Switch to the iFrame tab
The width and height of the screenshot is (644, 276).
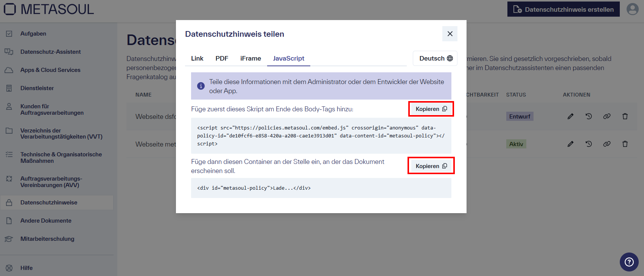250,58
